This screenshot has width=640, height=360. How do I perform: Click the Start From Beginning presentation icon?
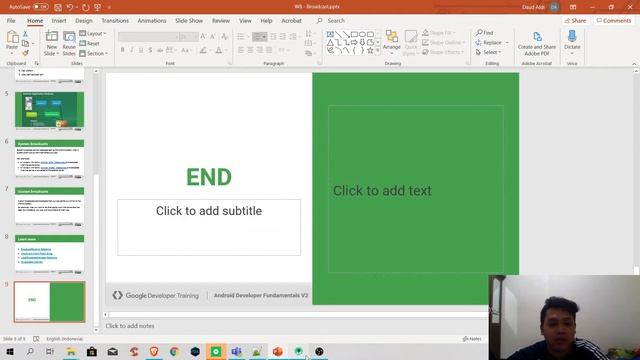[98, 7]
